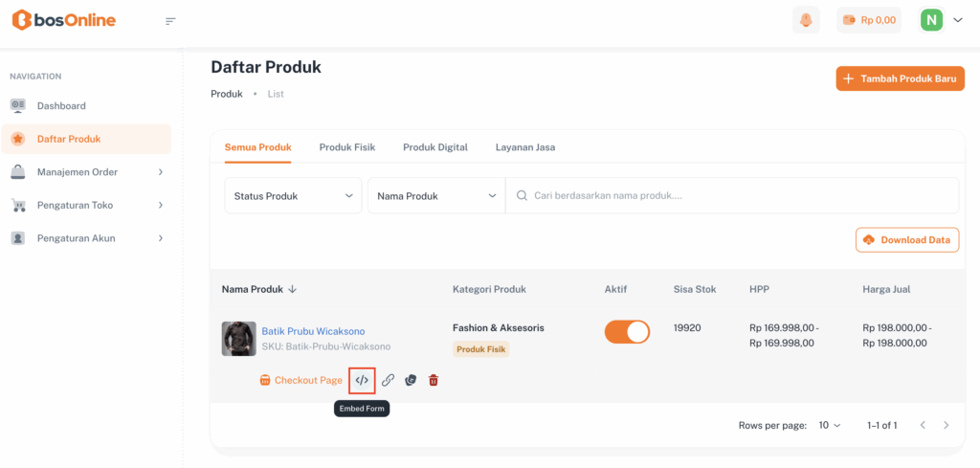Image resolution: width=980 pixels, height=468 pixels.
Task: Click the copy link chain icon
Action: click(x=388, y=380)
